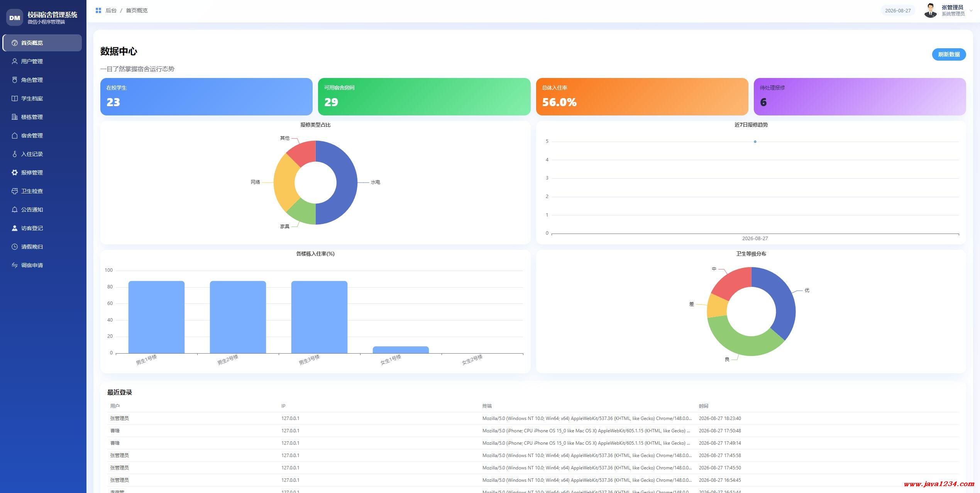Open the 在校学生 statistics card

[206, 97]
